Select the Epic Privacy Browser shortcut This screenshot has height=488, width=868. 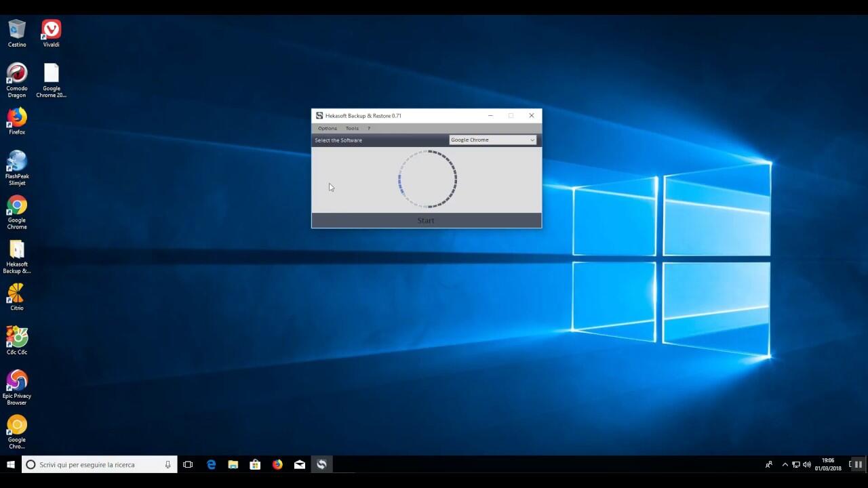[x=17, y=388]
